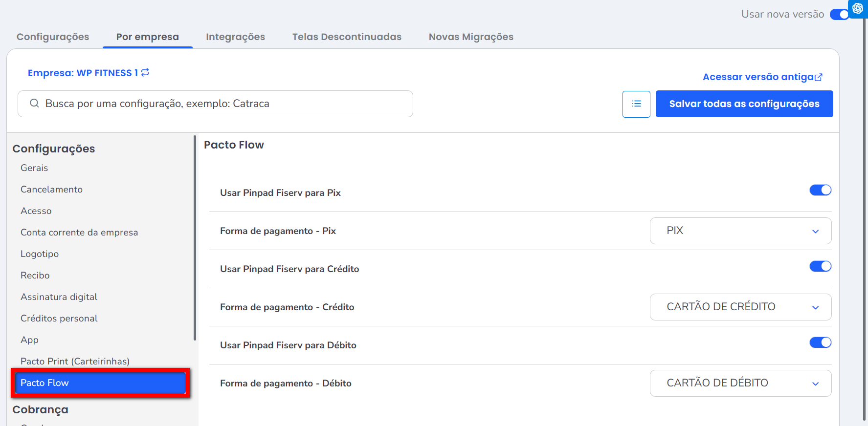868x426 pixels.
Task: Turn off Usar Pinpad Fiserv para Débito
Action: tap(820, 342)
